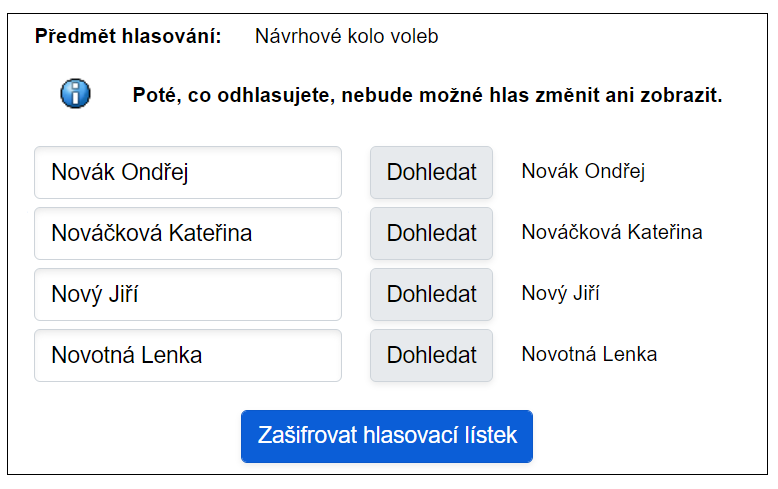Click the bold warning about changing votes

point(427,96)
